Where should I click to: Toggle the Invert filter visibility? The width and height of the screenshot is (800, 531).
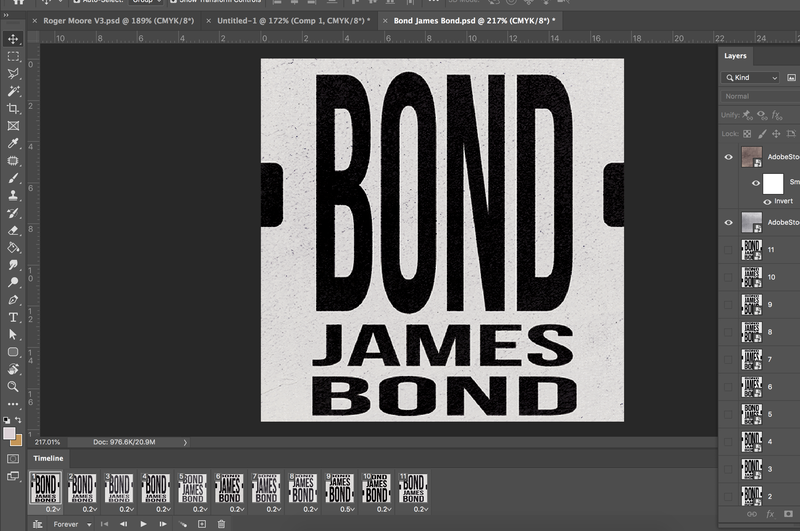coord(767,201)
